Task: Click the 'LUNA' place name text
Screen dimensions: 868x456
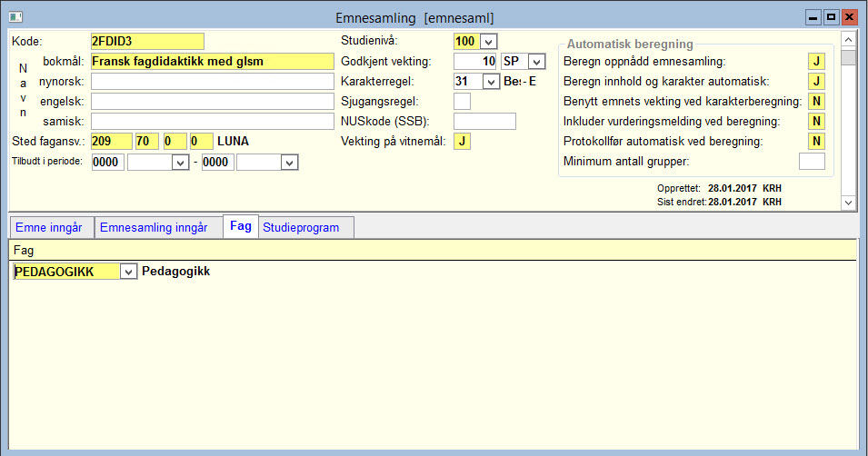Action: [x=233, y=141]
